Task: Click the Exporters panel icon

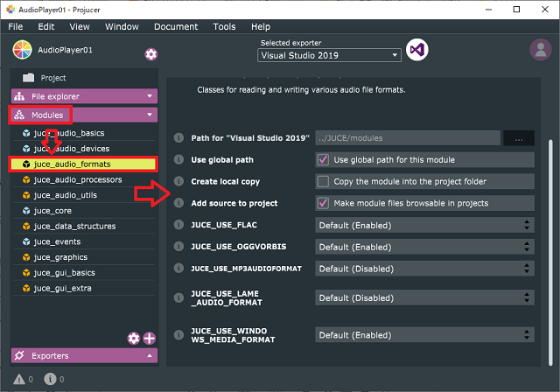Action: click(19, 355)
